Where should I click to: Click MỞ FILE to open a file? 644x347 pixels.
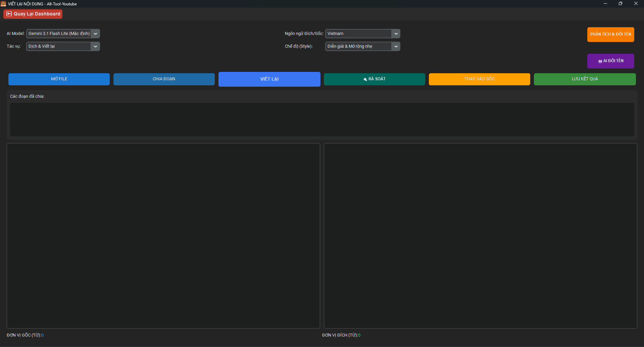click(x=59, y=79)
